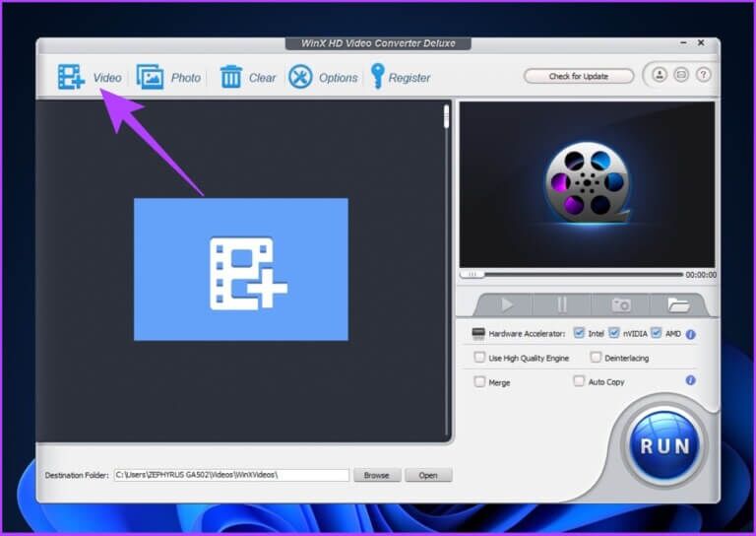Close the WinX HD Video Converter window

coord(701,43)
